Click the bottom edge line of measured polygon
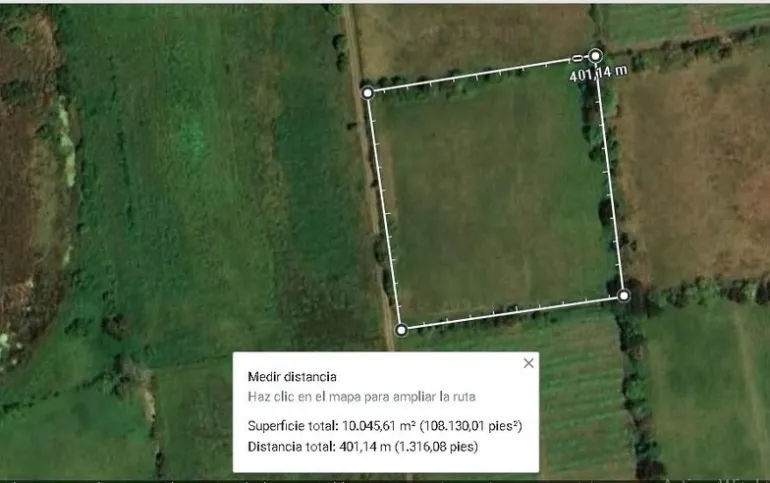This screenshot has width=770, height=483. [512, 313]
